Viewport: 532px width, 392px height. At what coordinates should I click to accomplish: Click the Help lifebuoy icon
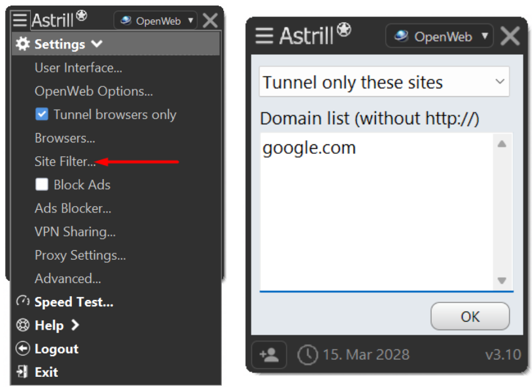23,325
